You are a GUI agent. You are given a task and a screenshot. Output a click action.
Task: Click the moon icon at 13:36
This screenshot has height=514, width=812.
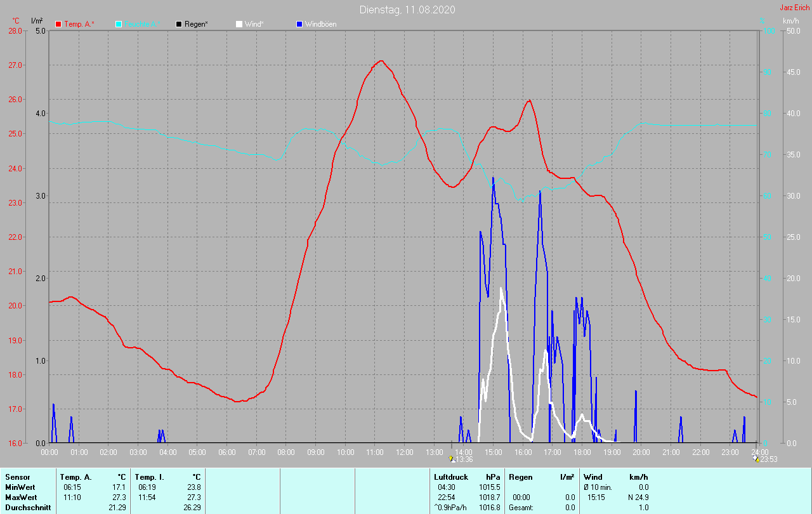tap(451, 459)
